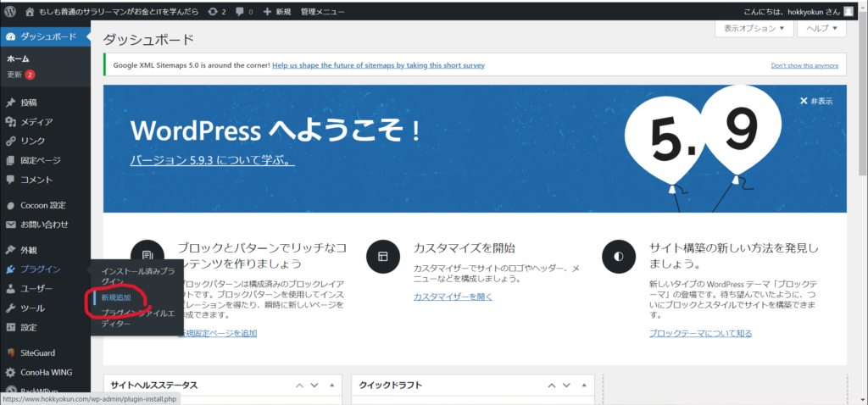
Task: Click the ConoHa WING gear icon
Action: point(10,372)
